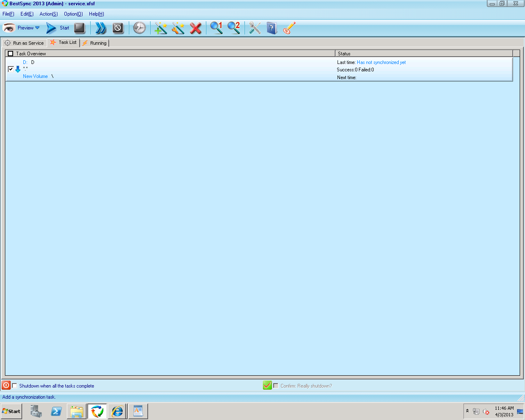Open the Preview dropdown arrow
Image resolution: width=525 pixels, height=420 pixels.
tap(37, 28)
